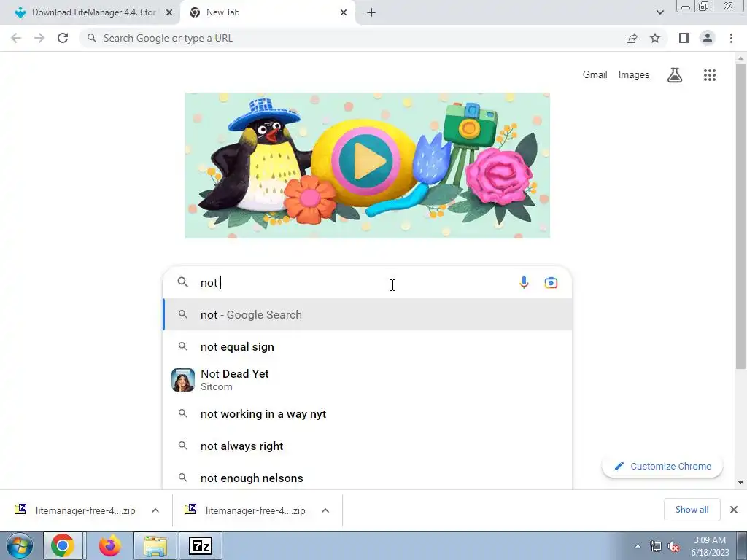Screen dimensions: 747x560
Task: Search by image with Google Lens camera
Action: (551, 282)
